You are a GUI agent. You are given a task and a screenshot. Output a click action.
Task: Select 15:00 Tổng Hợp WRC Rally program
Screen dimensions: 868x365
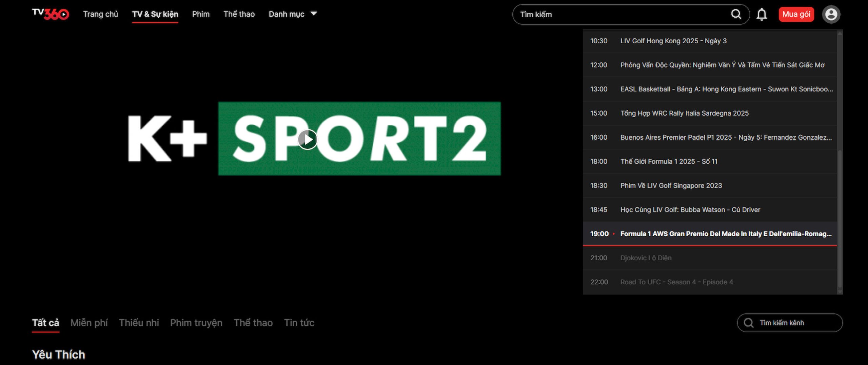pos(710,113)
